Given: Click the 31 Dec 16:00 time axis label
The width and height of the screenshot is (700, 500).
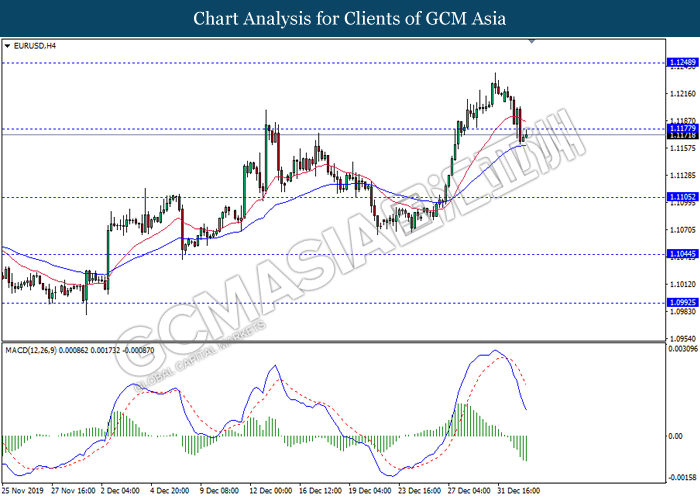Looking at the screenshot, I should pyautogui.click(x=518, y=491).
